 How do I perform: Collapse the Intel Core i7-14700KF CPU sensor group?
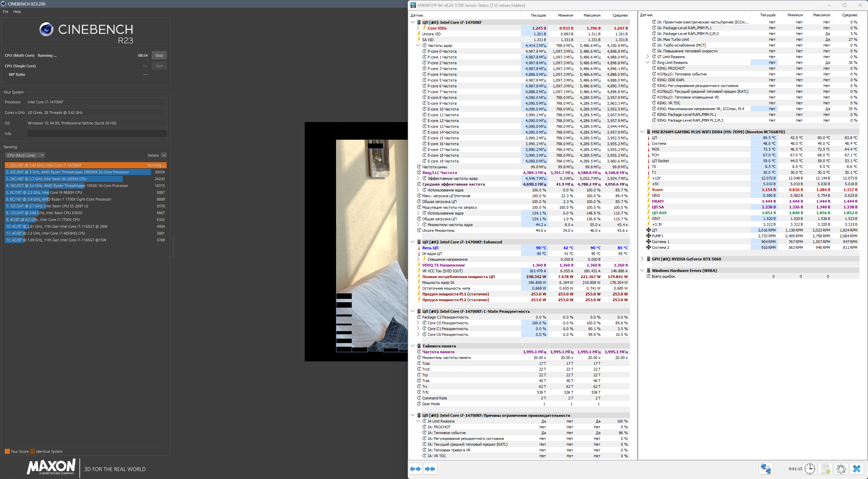pos(413,22)
